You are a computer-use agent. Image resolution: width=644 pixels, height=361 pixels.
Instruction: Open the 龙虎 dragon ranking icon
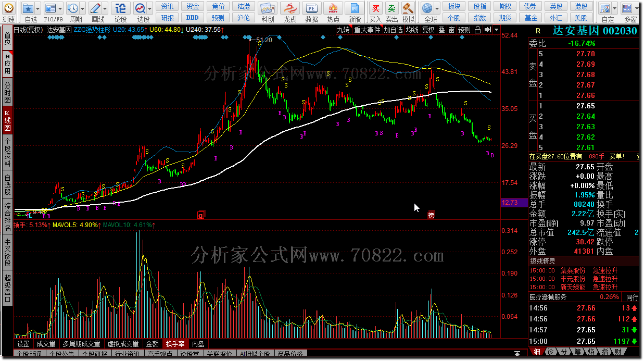tap(290, 8)
